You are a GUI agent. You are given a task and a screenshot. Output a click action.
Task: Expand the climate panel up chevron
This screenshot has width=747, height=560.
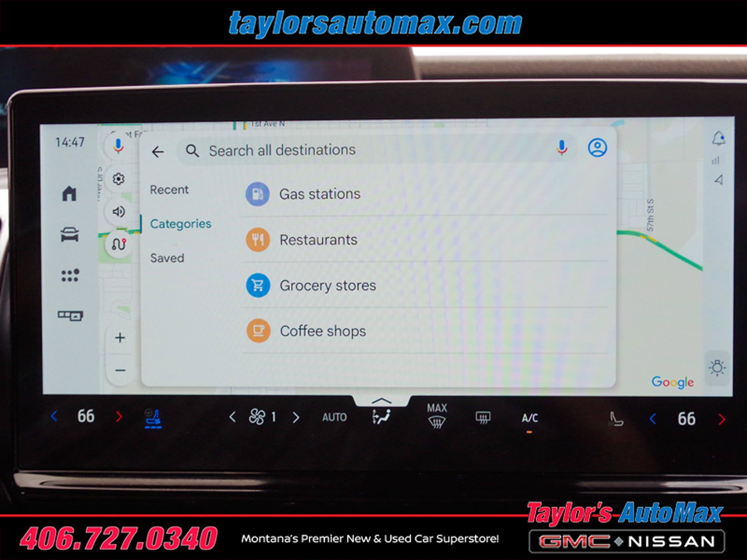point(382,400)
